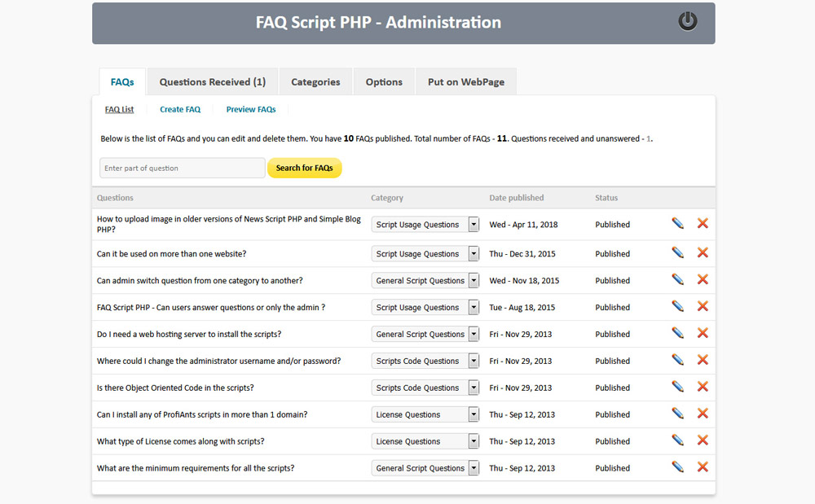Open the Categories tab

click(315, 81)
